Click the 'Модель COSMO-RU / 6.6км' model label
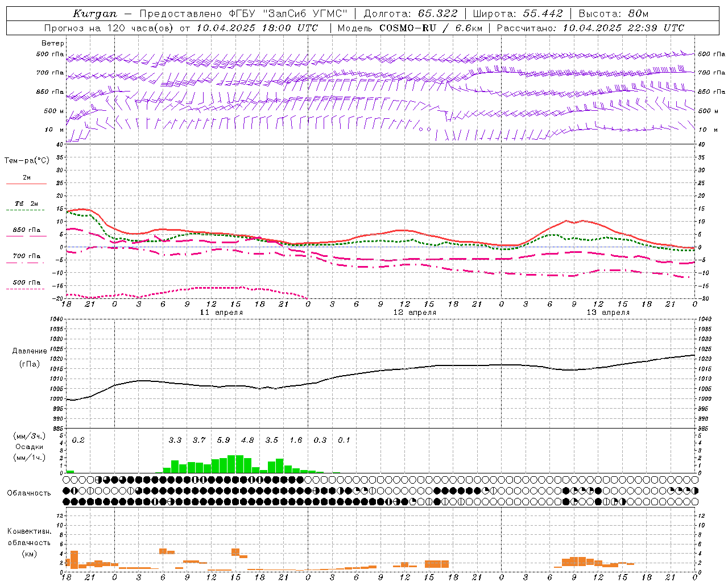Screen dimensions: 728x582 coord(410,28)
